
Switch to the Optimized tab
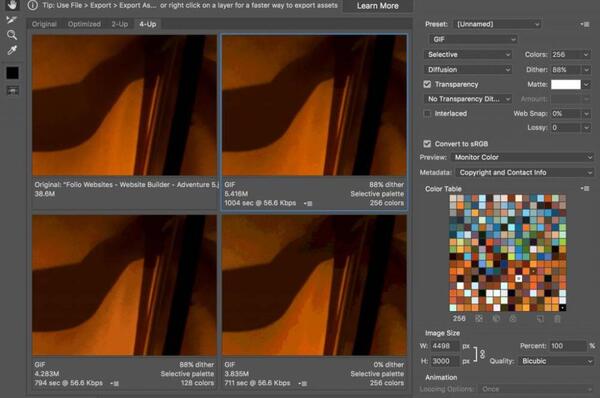(84, 24)
